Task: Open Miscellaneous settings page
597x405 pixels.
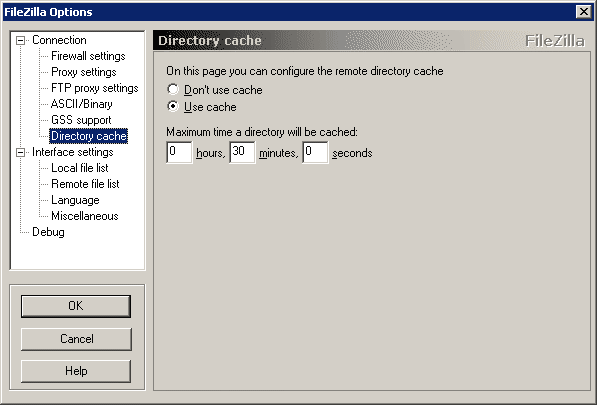Action: click(85, 216)
